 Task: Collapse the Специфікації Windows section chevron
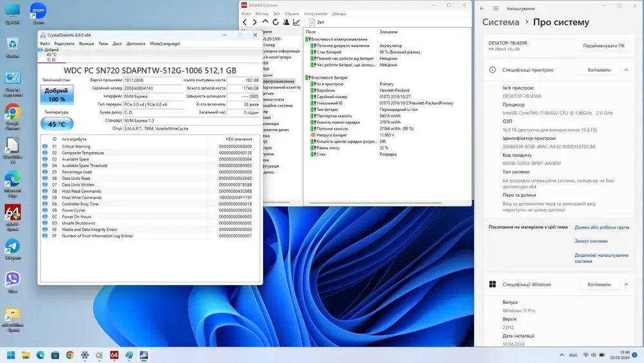tap(625, 284)
